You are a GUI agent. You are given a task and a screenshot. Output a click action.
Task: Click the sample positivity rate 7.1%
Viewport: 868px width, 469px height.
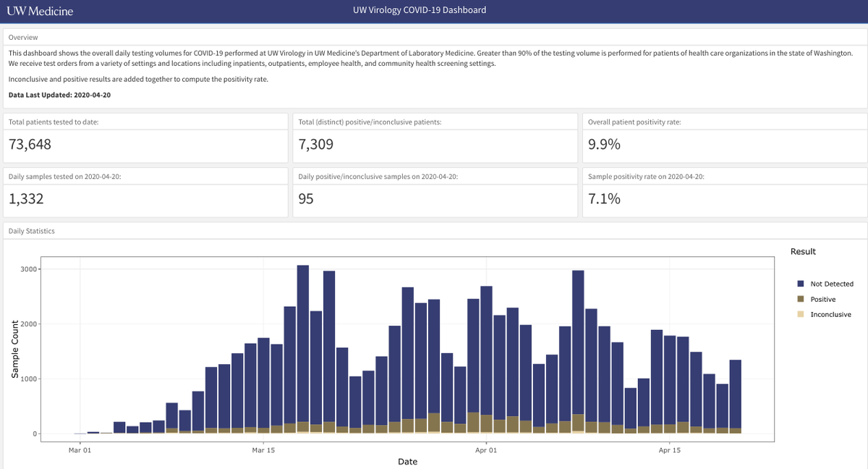[x=604, y=198]
